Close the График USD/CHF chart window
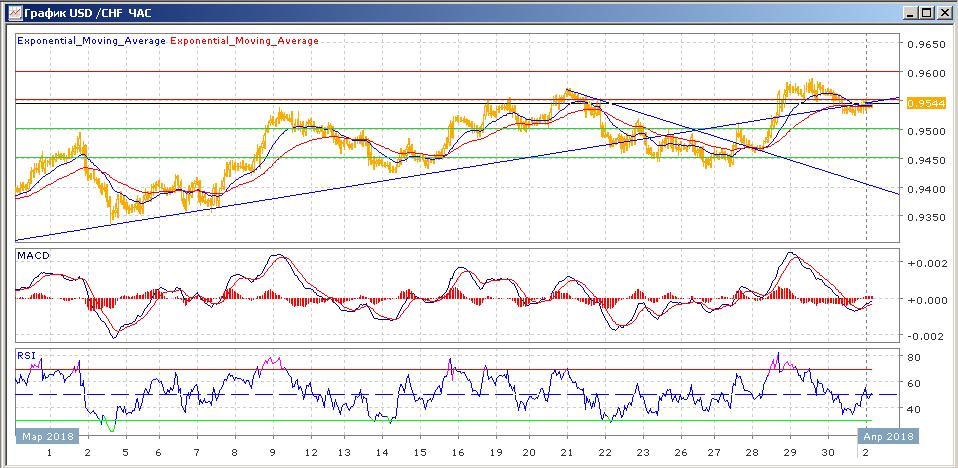 click(944, 12)
